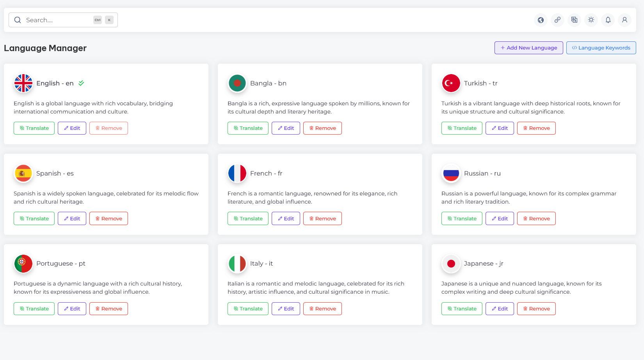
Task: Edit the Turkish language entry
Action: (500, 128)
